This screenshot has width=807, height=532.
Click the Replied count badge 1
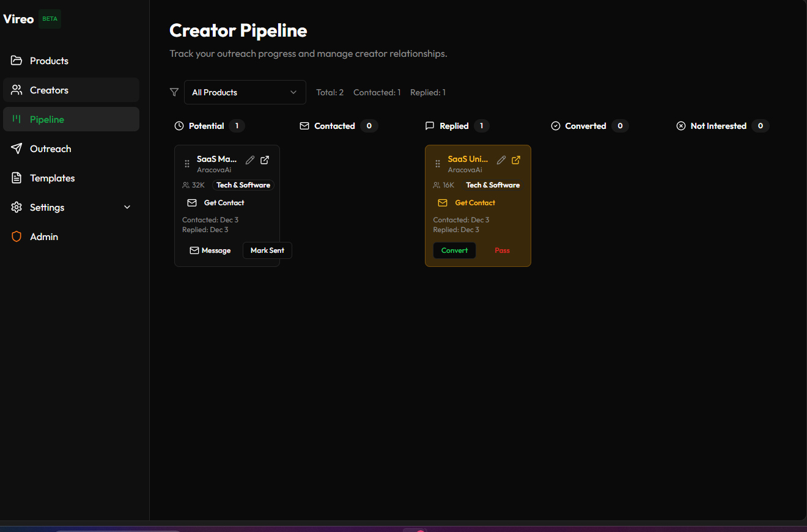(x=481, y=126)
